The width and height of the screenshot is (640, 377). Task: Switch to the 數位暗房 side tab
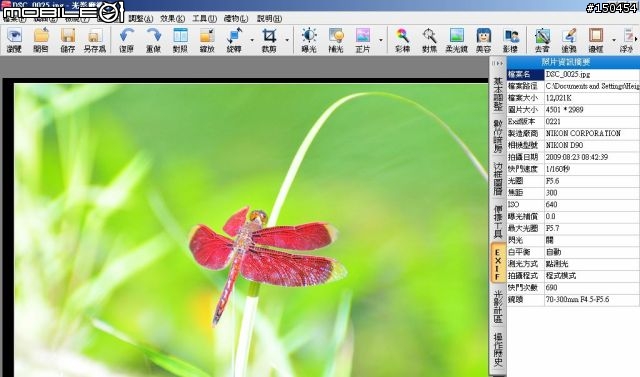tap(498, 137)
